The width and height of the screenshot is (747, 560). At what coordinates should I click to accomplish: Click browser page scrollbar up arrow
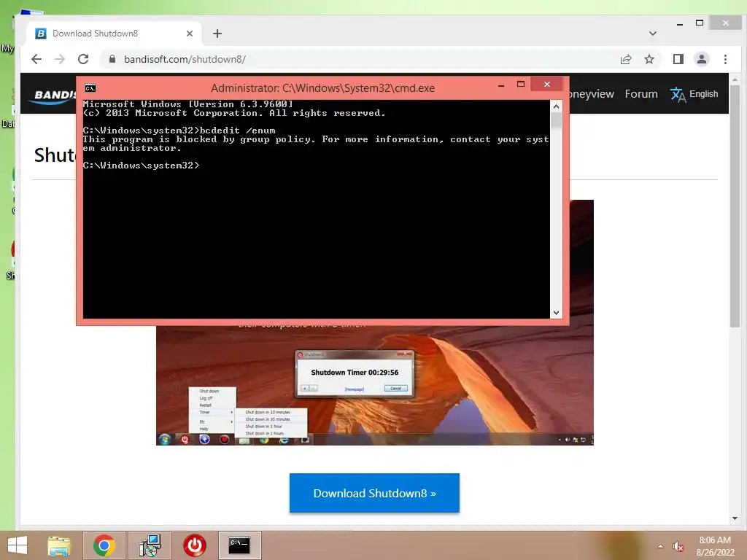(x=735, y=80)
